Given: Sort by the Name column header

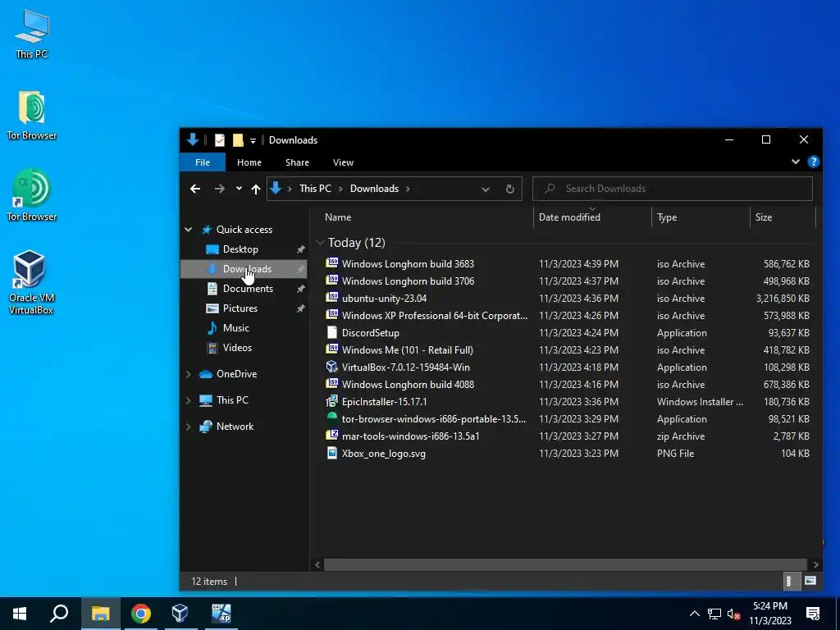Looking at the screenshot, I should coord(338,217).
